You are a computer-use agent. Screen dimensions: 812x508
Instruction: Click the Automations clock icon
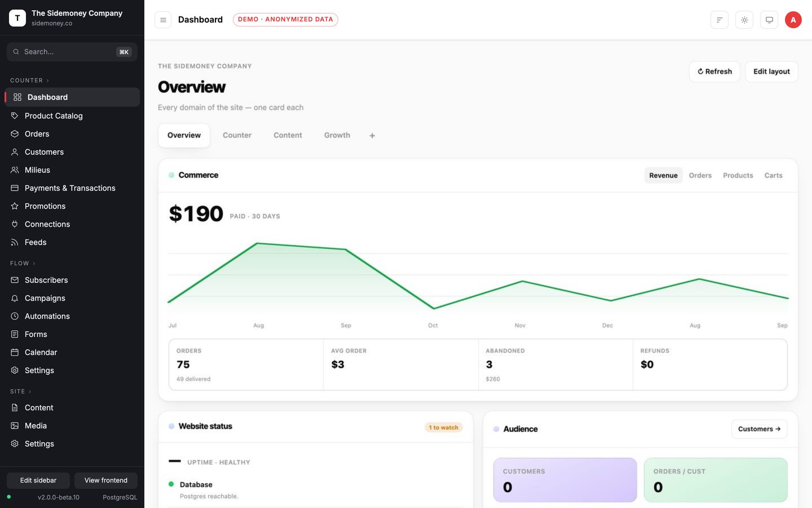pos(15,316)
